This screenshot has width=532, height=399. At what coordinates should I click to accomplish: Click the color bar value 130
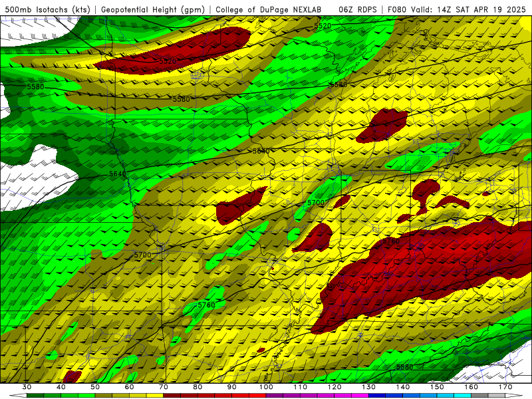(369, 387)
